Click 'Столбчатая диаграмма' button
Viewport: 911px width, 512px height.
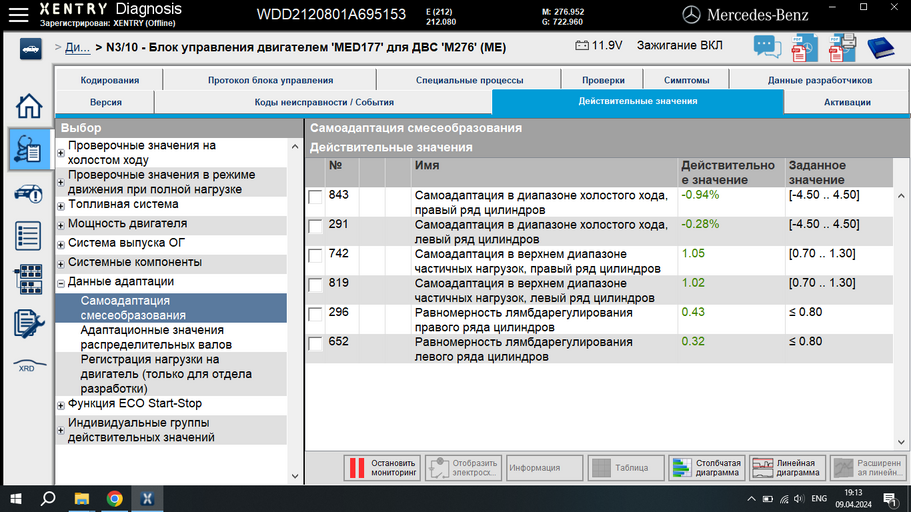click(706, 467)
